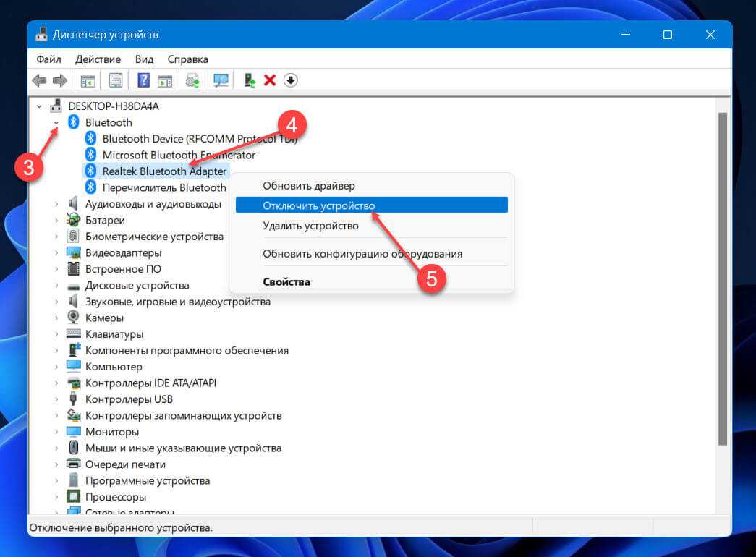Select Realtek Bluetooth Adapter
Viewport: 756px width, 557px height.
[164, 171]
